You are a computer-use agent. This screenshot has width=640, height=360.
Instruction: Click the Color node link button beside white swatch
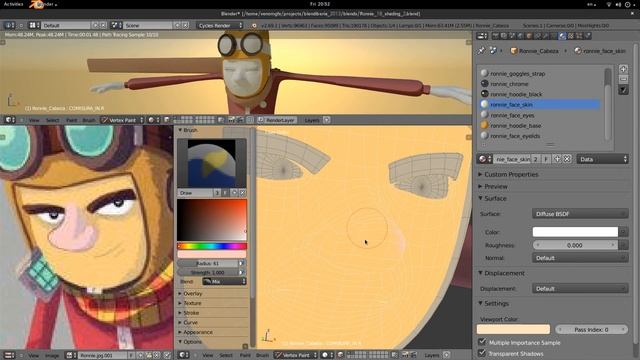click(623, 232)
